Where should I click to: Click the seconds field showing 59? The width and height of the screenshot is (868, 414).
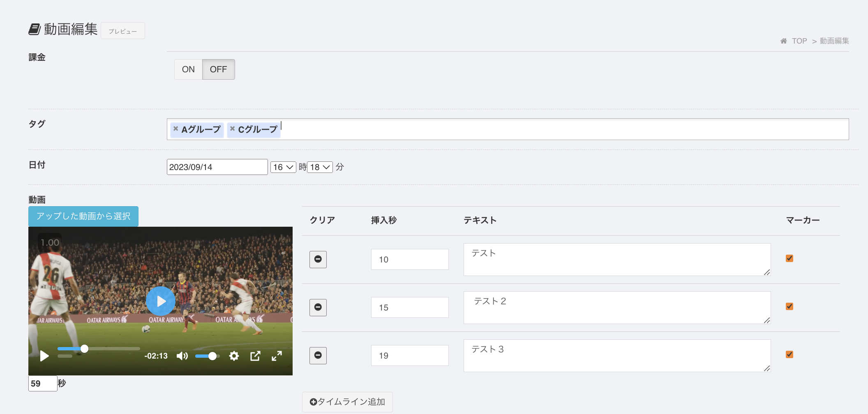43,384
